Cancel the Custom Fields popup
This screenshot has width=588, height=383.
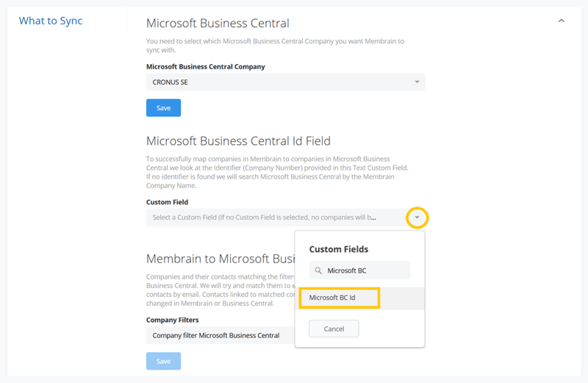coord(334,329)
